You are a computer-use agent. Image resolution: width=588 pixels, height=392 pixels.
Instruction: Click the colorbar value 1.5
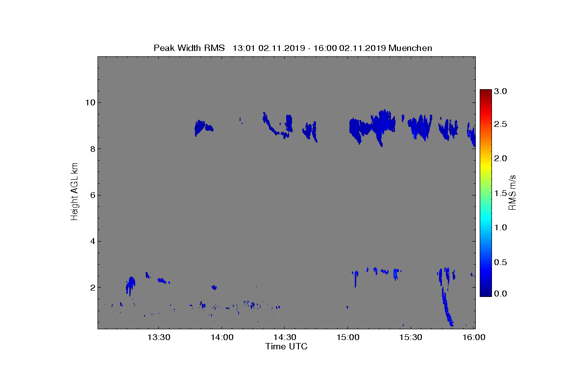coord(501,194)
